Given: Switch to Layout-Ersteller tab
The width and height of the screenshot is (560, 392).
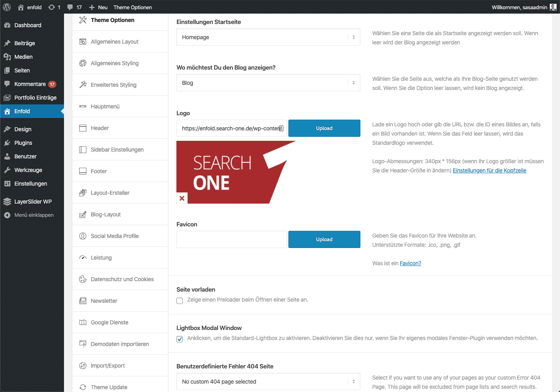Looking at the screenshot, I should point(120,193).
